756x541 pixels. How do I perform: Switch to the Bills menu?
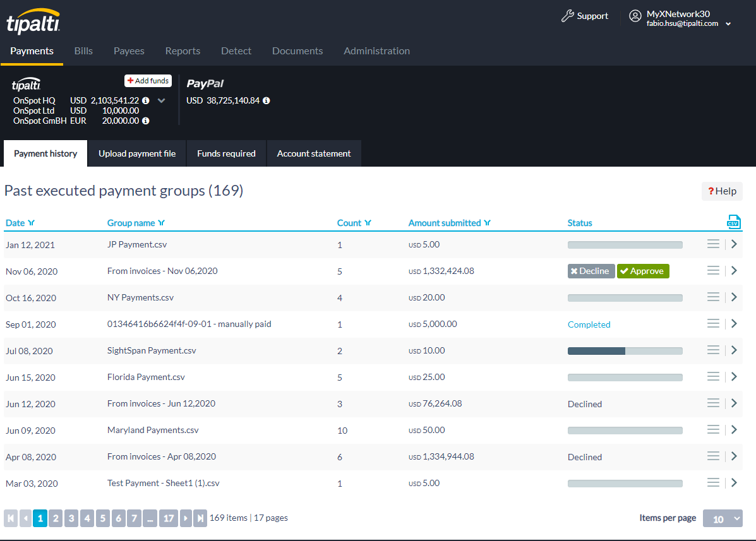coord(83,51)
